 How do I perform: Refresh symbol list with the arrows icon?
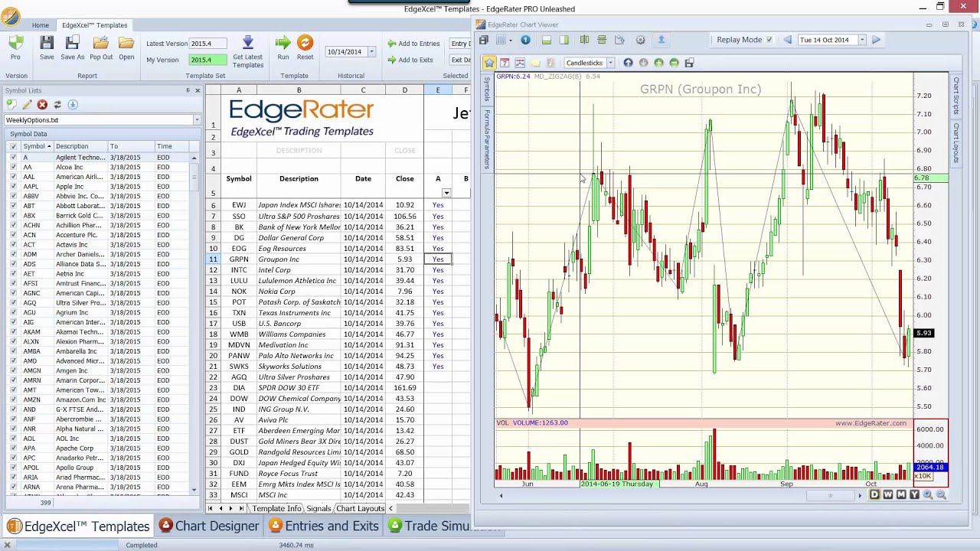click(x=57, y=104)
